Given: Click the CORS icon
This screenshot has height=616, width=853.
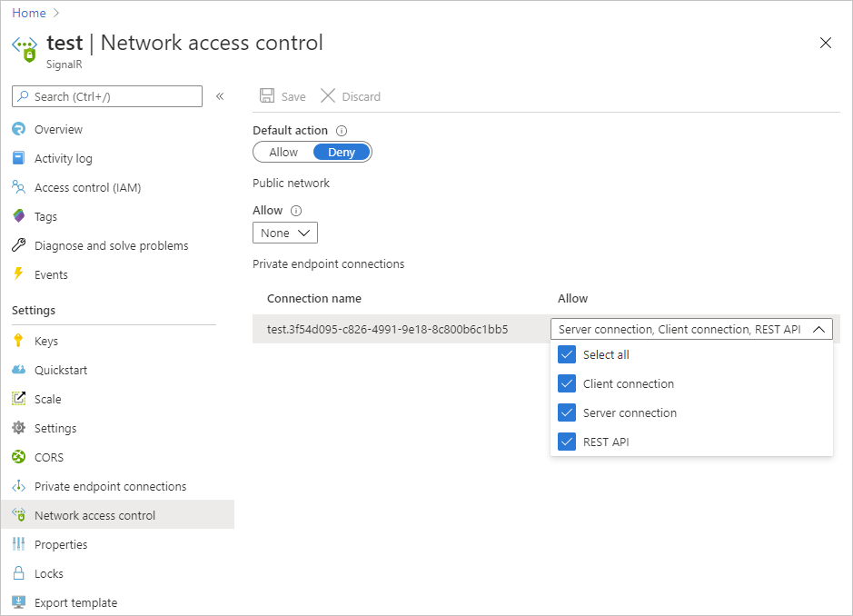Looking at the screenshot, I should pyautogui.click(x=18, y=457).
